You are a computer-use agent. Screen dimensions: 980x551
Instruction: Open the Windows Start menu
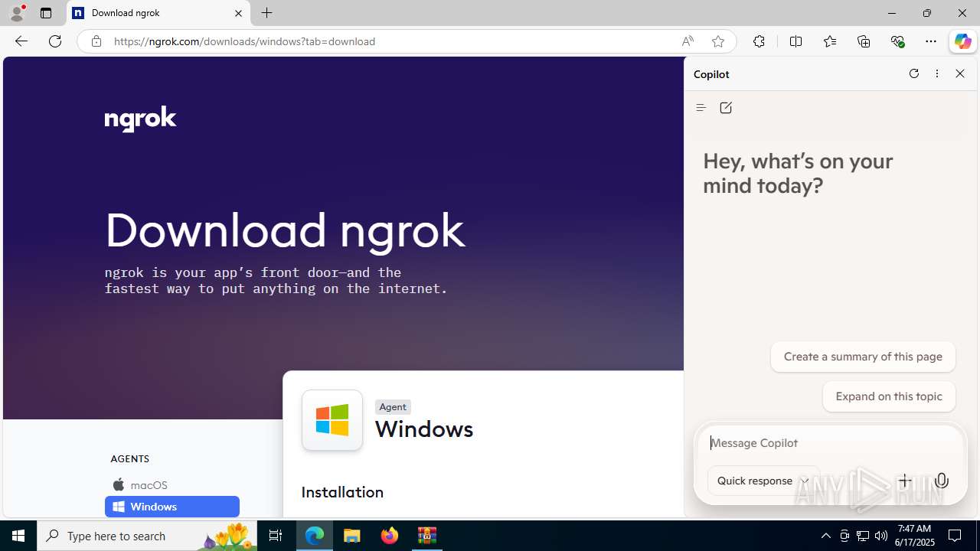pos(18,536)
